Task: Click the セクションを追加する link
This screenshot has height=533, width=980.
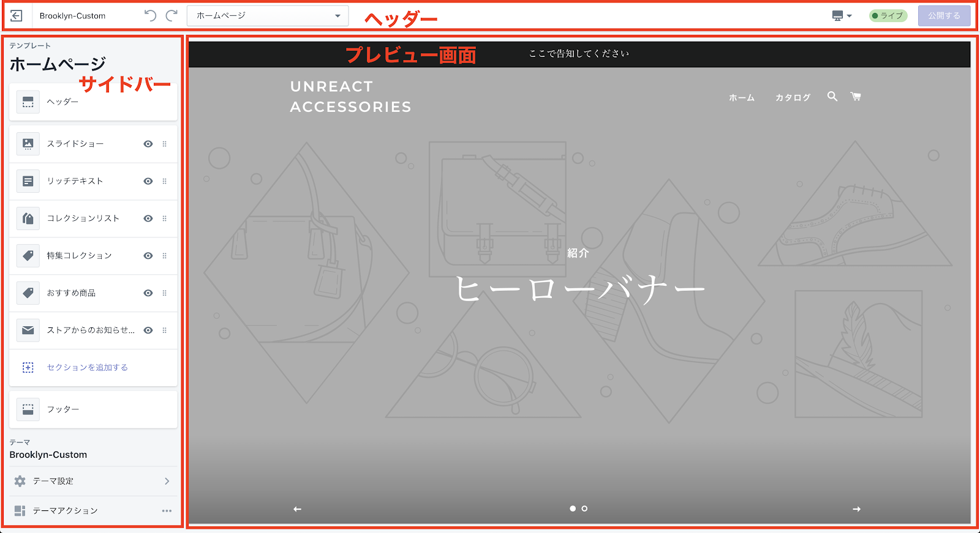Action: (x=87, y=368)
